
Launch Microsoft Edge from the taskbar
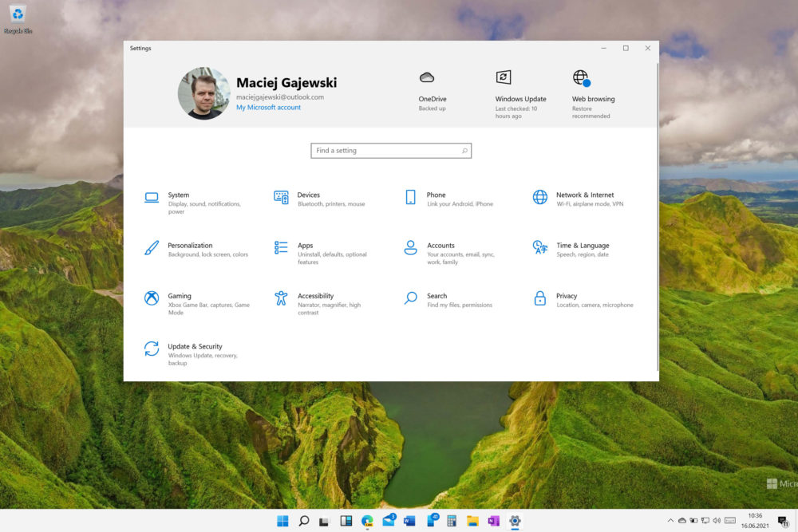tap(367, 521)
